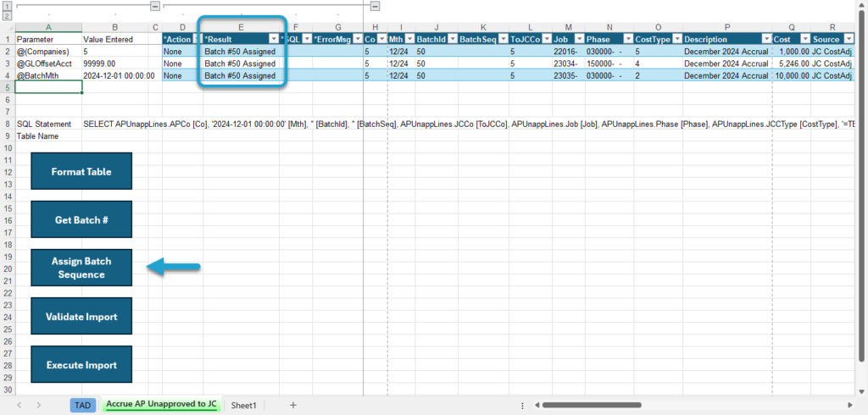
Task: Open the Mth column filter dropdown
Action: pyautogui.click(x=409, y=39)
